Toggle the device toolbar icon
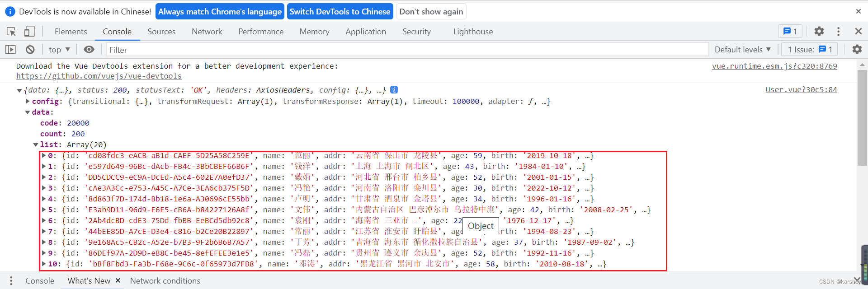Screen dimensions: 868x289 (x=29, y=31)
